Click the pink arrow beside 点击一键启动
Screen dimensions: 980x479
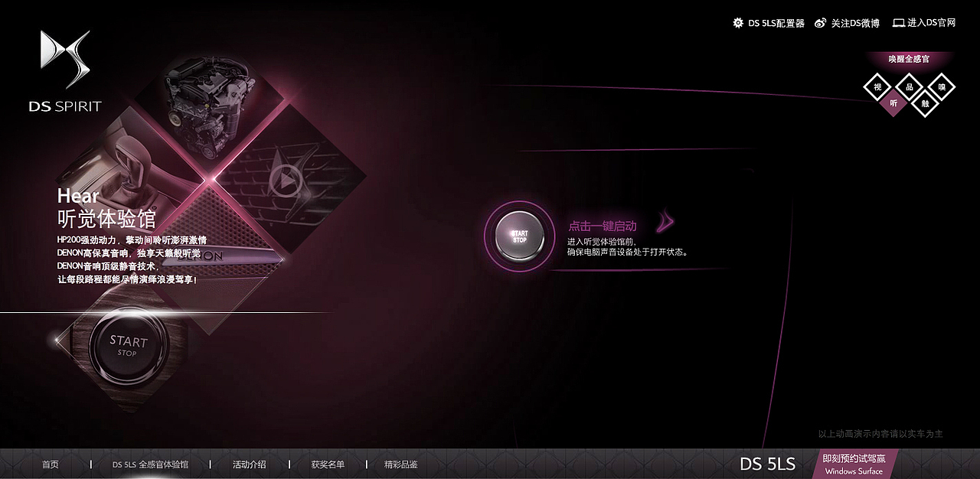pos(665,222)
